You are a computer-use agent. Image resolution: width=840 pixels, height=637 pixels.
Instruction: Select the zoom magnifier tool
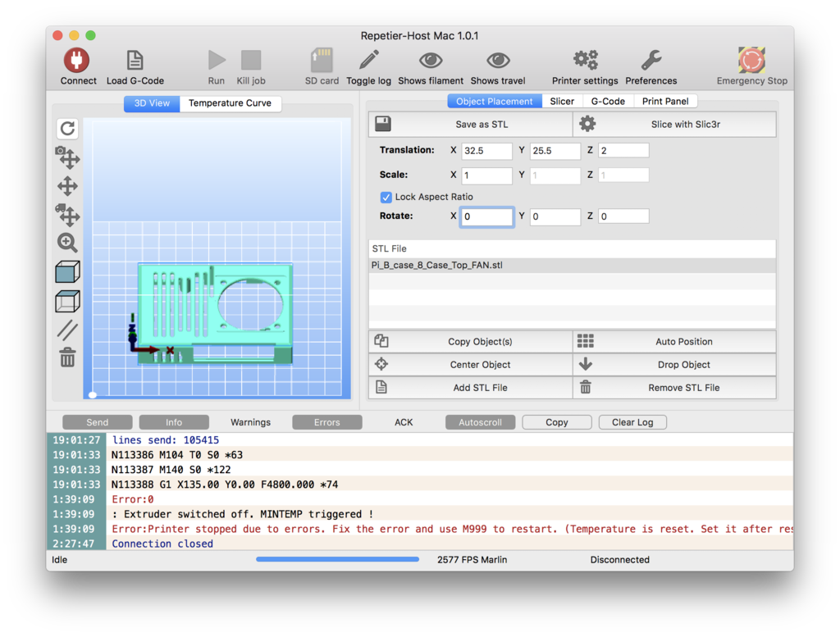point(67,243)
